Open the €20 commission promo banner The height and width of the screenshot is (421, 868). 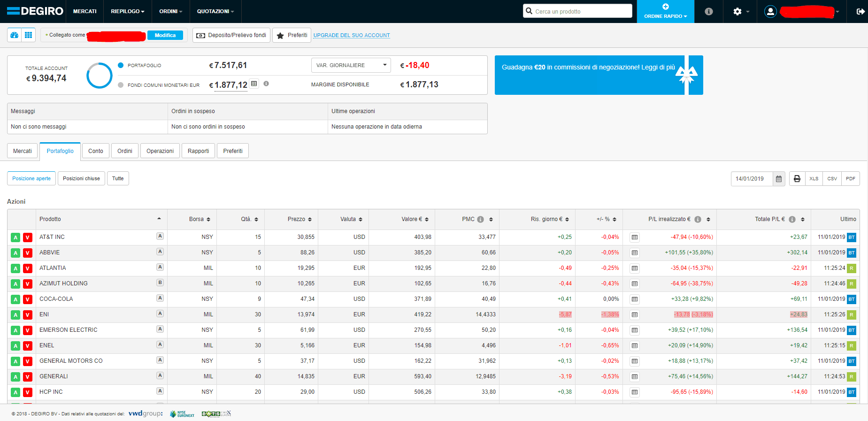599,75
